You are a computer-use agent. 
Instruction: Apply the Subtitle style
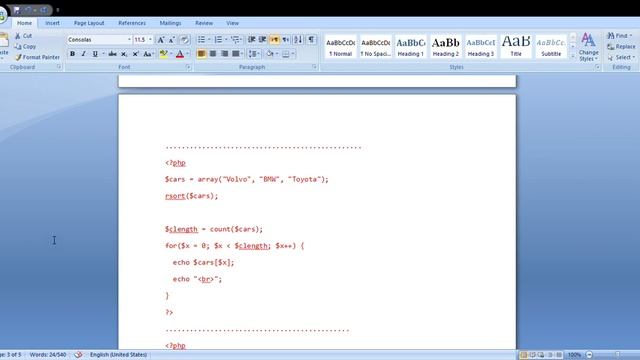coord(551,47)
